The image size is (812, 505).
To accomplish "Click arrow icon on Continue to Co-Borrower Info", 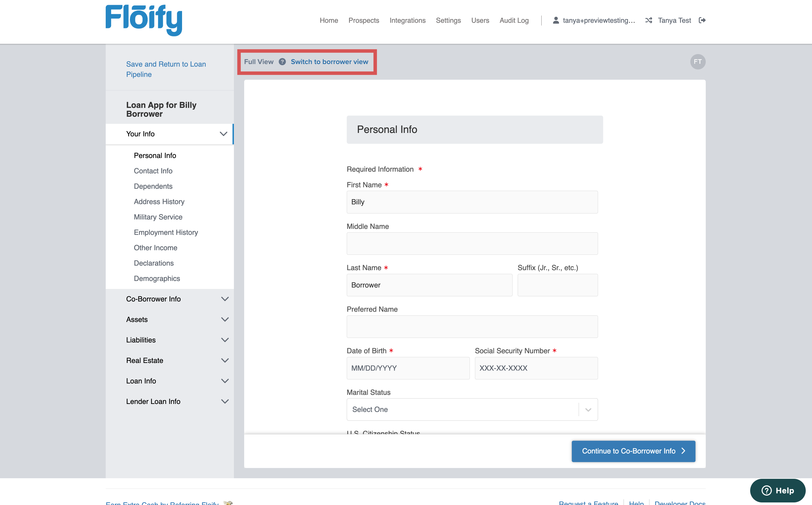I will pyautogui.click(x=683, y=451).
